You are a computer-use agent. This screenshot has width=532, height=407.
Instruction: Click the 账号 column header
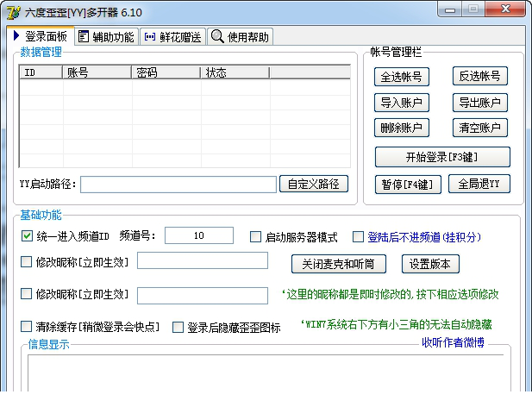click(97, 72)
